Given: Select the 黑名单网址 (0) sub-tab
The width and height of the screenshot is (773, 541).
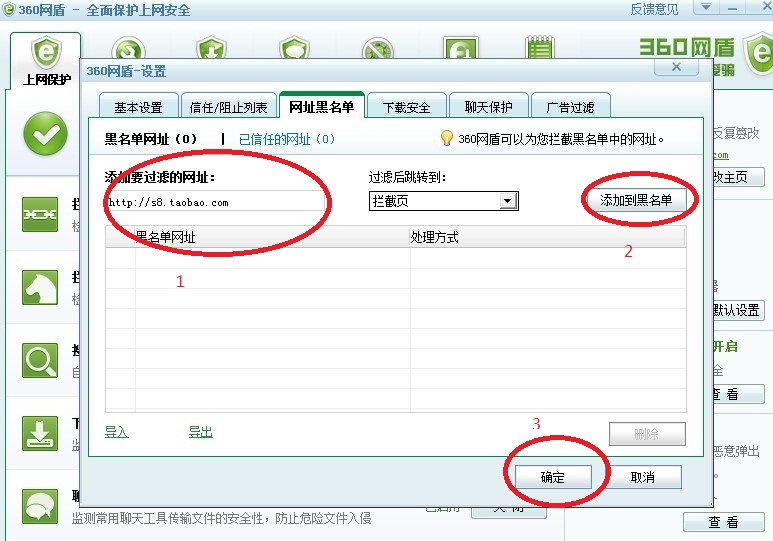Looking at the screenshot, I should pos(151,139).
